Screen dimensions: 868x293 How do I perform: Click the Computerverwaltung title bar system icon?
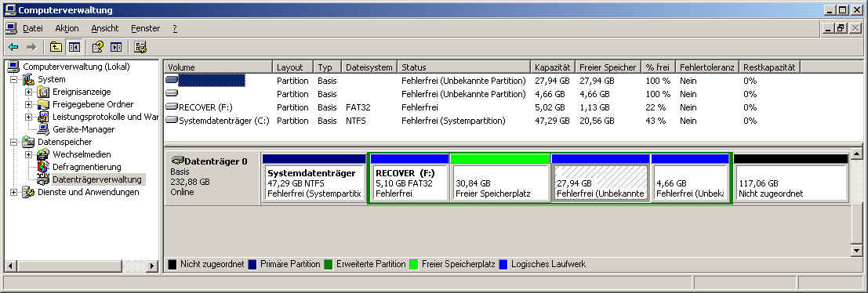(10, 10)
